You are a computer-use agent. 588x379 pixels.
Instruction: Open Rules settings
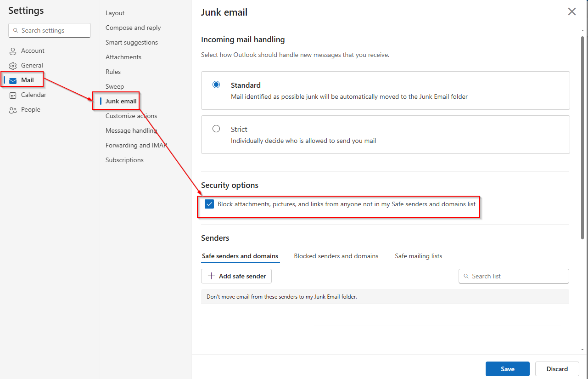[x=113, y=72]
